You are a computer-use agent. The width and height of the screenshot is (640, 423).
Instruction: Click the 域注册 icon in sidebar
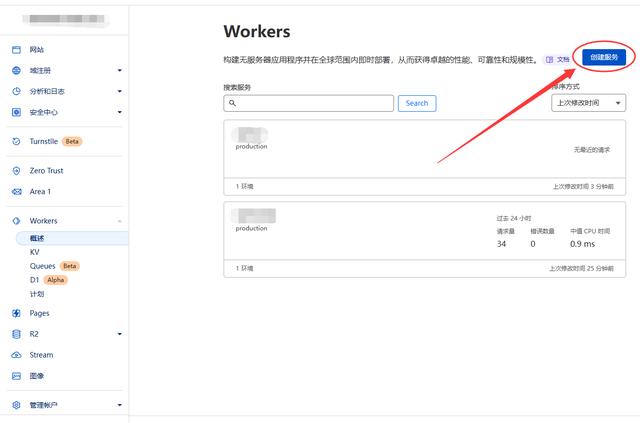16,70
